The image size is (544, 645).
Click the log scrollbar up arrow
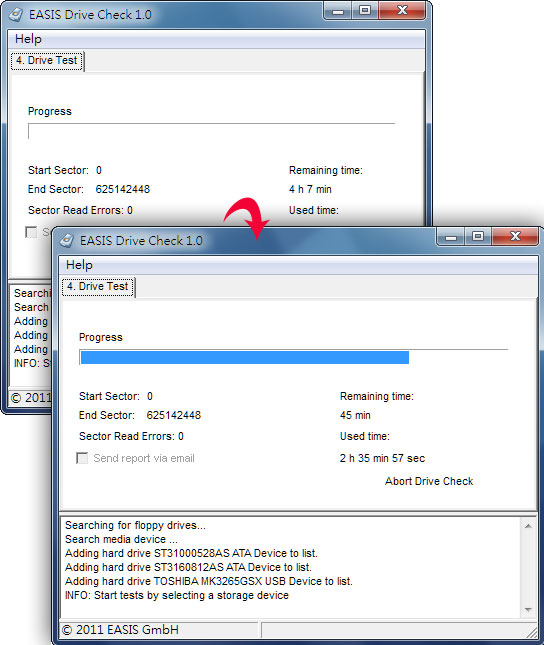[x=528, y=526]
